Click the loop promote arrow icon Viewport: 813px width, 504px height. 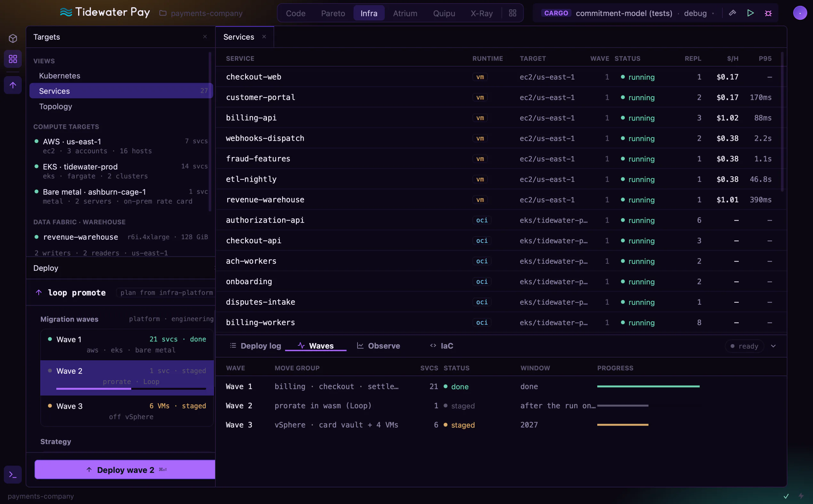(39, 292)
